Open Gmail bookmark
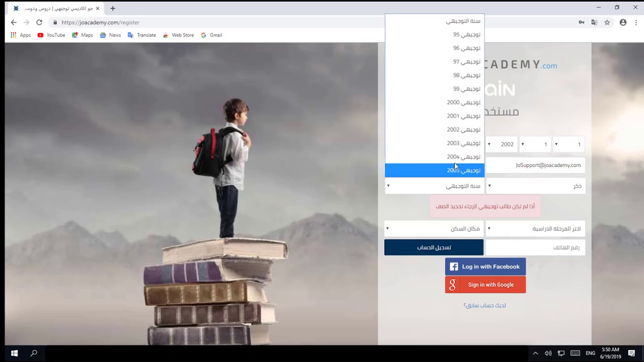The height and width of the screenshot is (362, 644). (x=212, y=35)
